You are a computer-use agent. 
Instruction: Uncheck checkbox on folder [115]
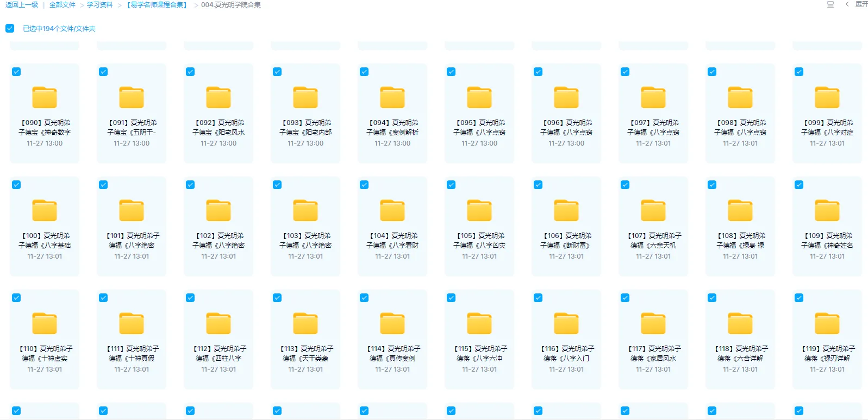tap(451, 298)
